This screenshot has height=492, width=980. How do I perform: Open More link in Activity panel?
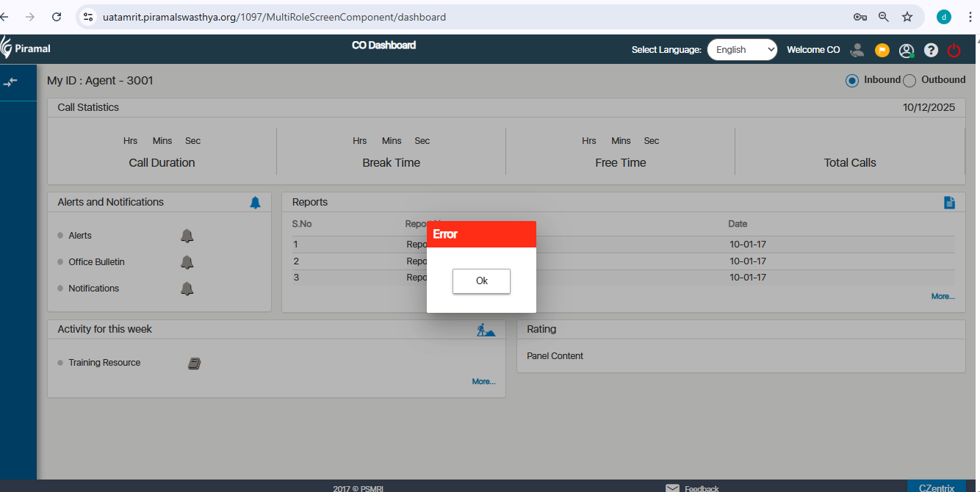[483, 382]
